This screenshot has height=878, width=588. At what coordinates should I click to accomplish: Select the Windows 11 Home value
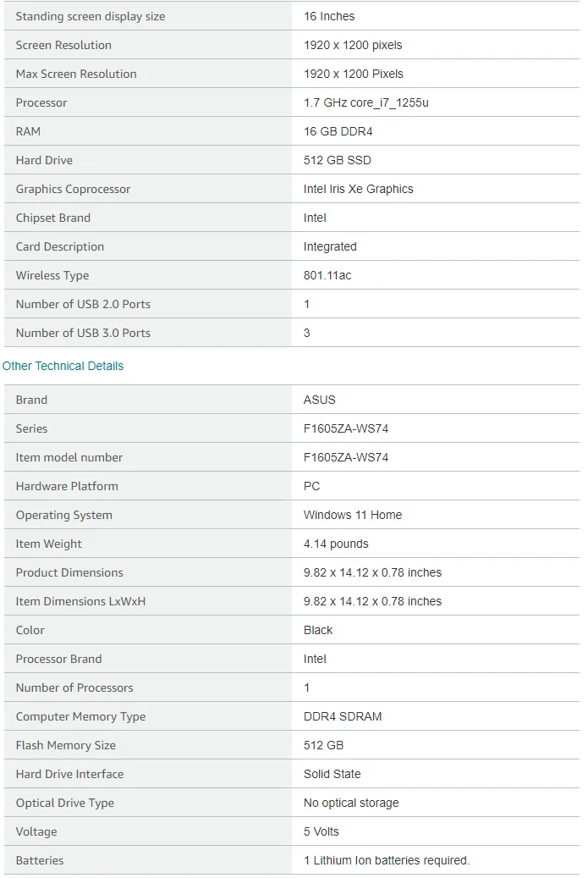pyautogui.click(x=353, y=515)
